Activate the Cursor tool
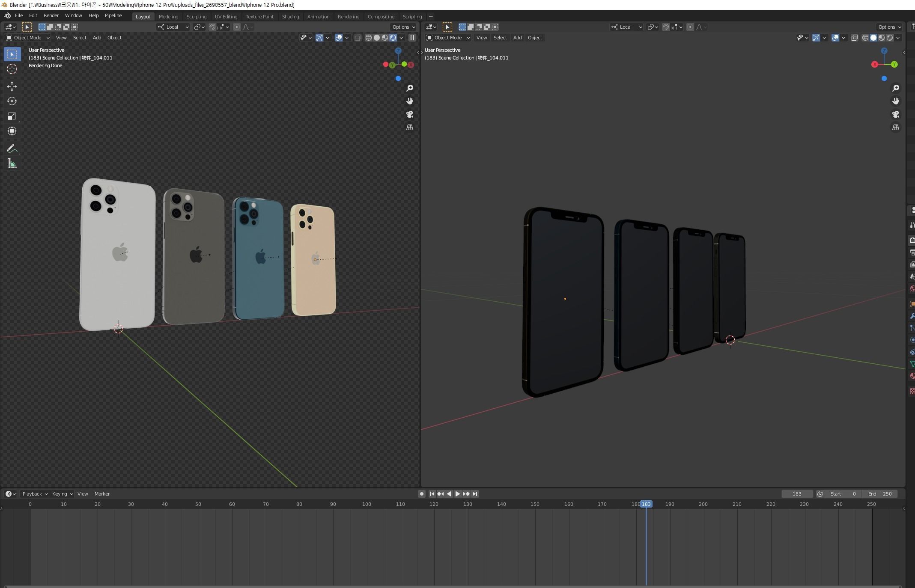Image resolution: width=915 pixels, height=588 pixels. pyautogui.click(x=12, y=69)
